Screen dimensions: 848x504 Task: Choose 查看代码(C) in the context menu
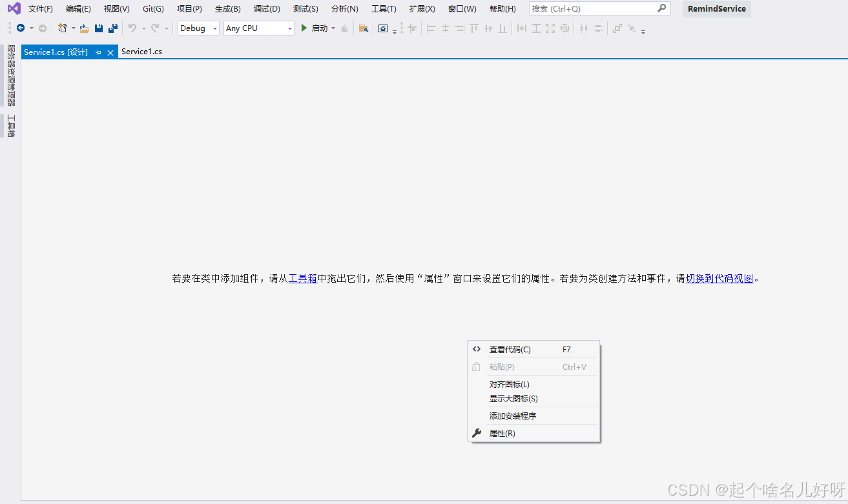coord(510,350)
